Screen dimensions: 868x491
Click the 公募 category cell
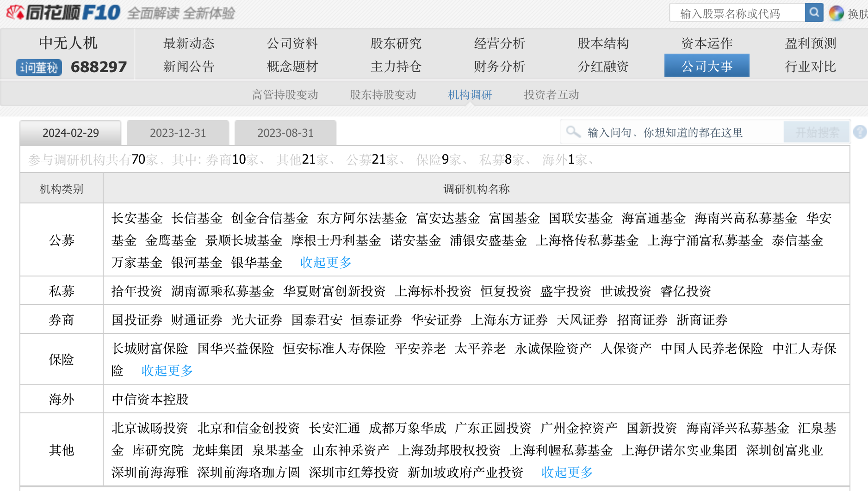point(62,240)
